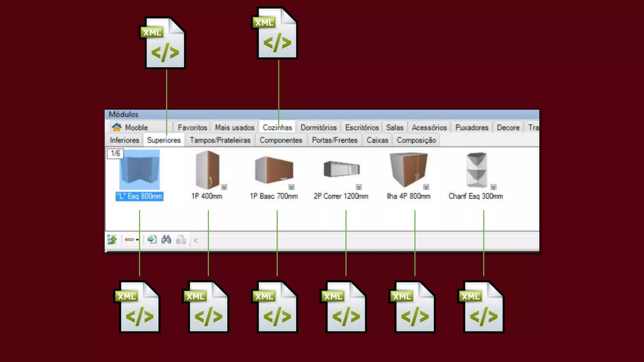Select the 1P Basc 700mm module thumbnail
Viewport: 644px width, 362px height.
(274, 170)
